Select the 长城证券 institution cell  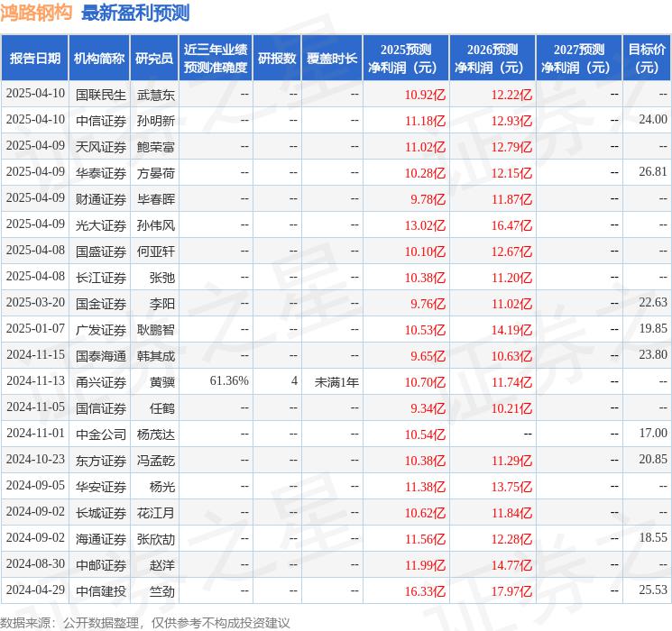pos(101,513)
